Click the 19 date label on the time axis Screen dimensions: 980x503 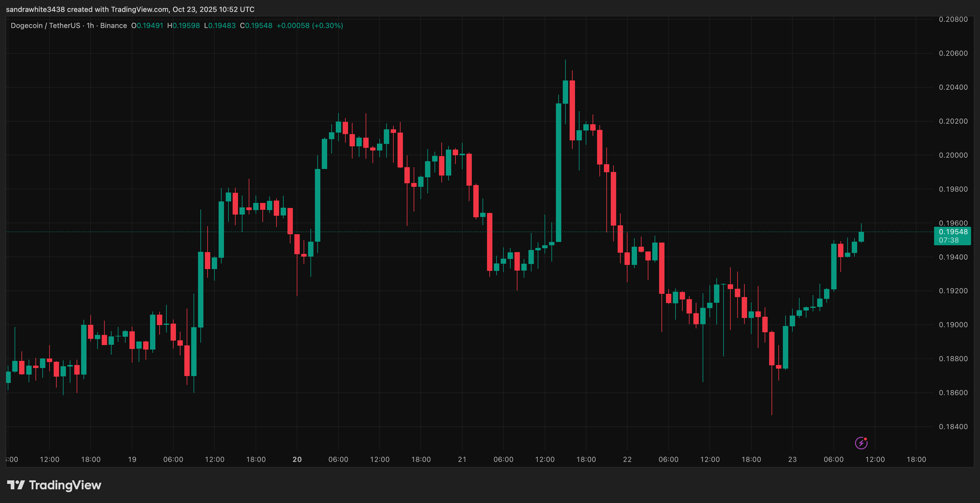tap(132, 459)
